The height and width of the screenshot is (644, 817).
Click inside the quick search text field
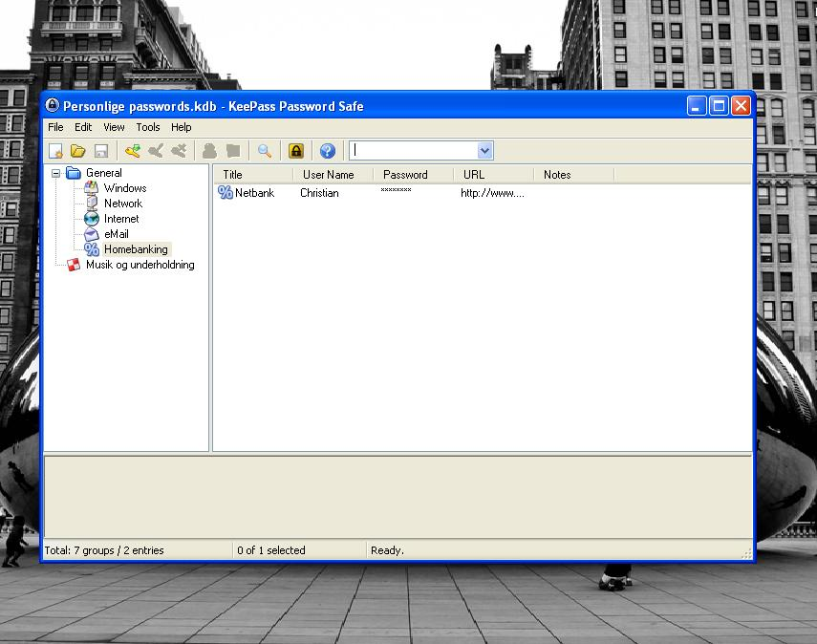(x=413, y=151)
